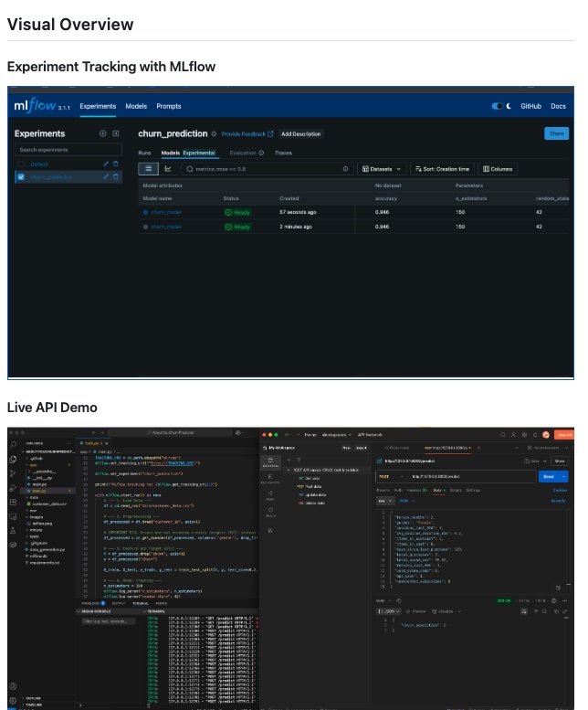Open the POST method dropdown in Postman
Image resolution: width=588 pixels, height=710 pixels.
point(391,476)
